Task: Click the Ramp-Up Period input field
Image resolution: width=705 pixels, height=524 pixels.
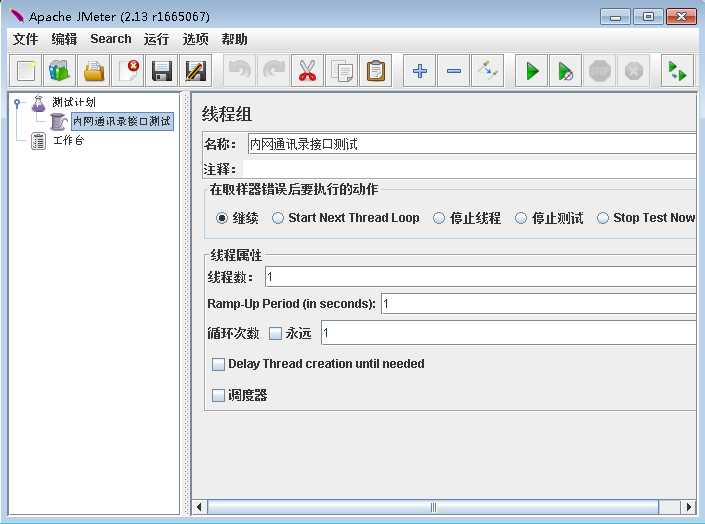Action: point(539,304)
